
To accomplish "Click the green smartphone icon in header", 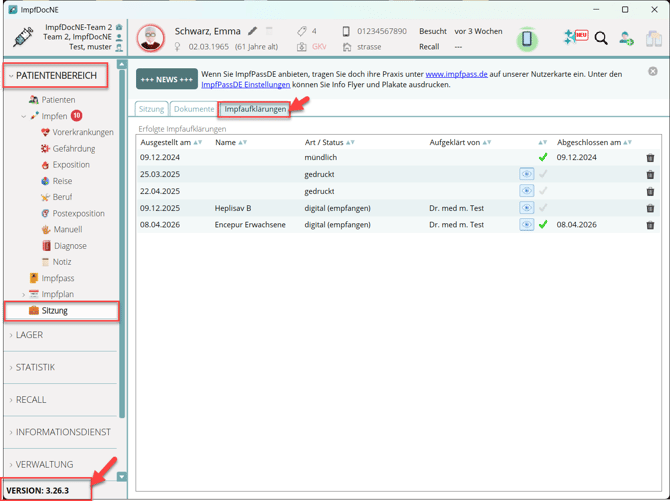I will click(527, 39).
